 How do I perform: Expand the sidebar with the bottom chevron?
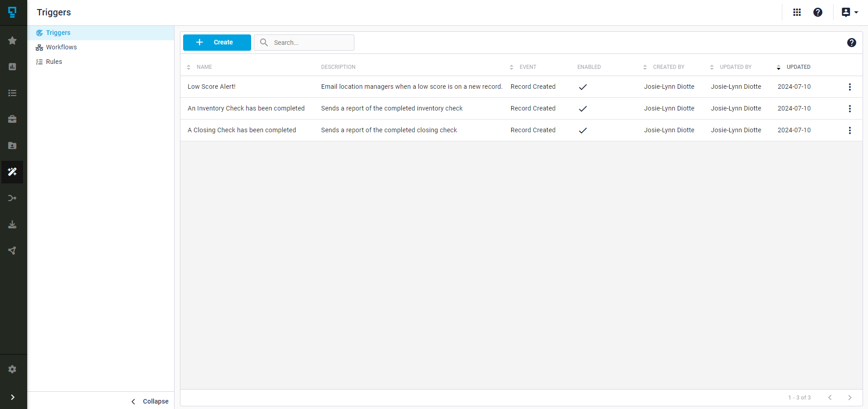pyautogui.click(x=12, y=397)
